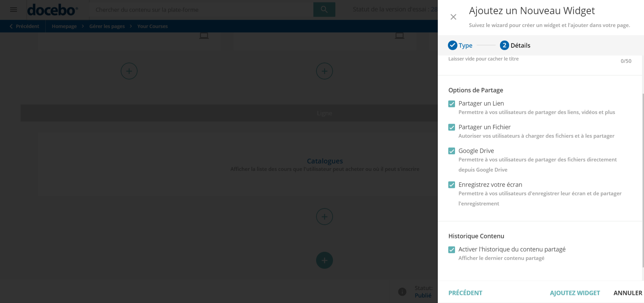Click the Options de Partage heading
The height and width of the screenshot is (303, 644).
[x=476, y=90]
